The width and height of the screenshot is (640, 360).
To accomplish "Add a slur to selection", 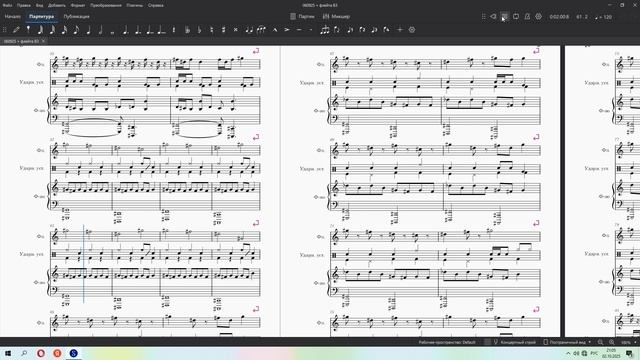I will click(x=261, y=29).
